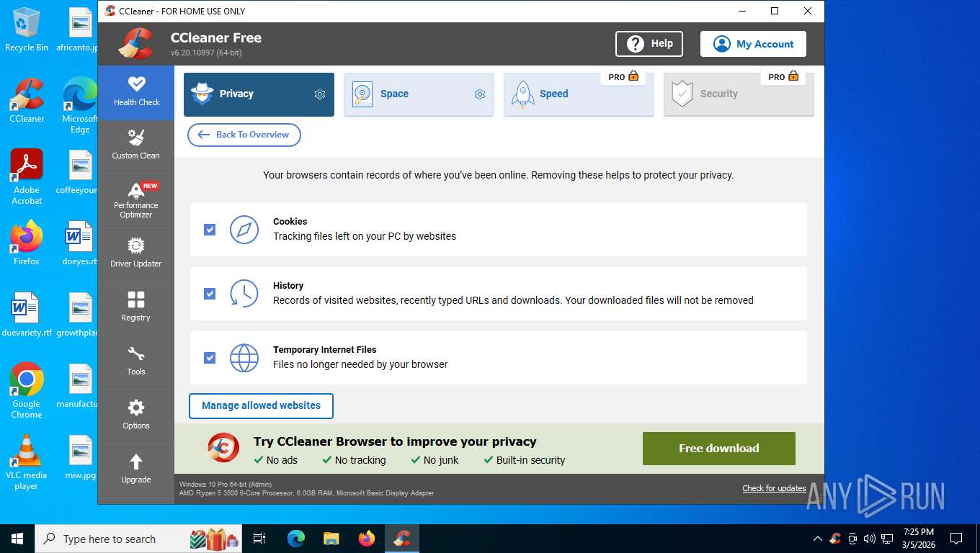980x553 pixels.
Task: Open the Upgrade section in the sidebar
Action: [136, 470]
